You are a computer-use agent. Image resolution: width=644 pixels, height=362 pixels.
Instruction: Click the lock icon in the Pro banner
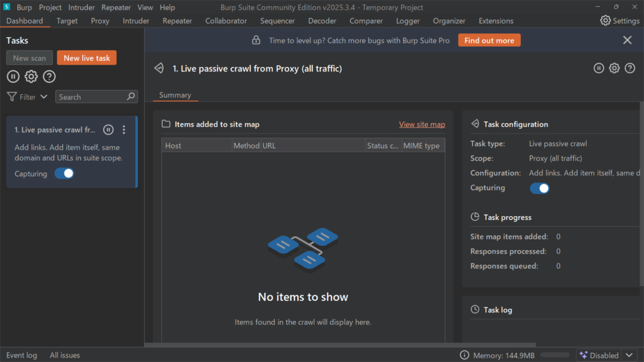point(256,40)
